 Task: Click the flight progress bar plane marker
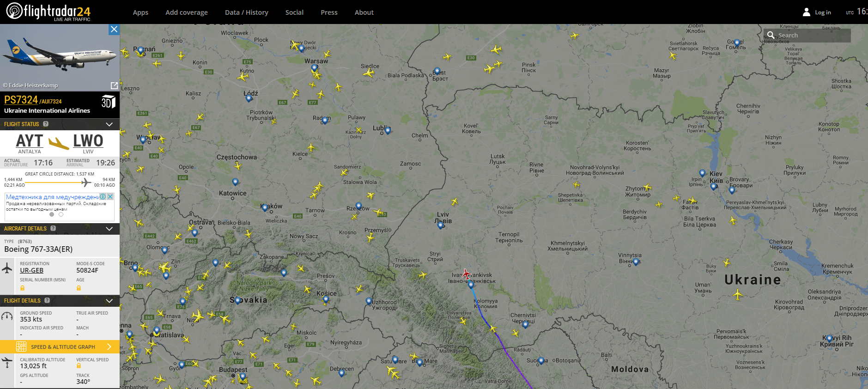coord(86,182)
